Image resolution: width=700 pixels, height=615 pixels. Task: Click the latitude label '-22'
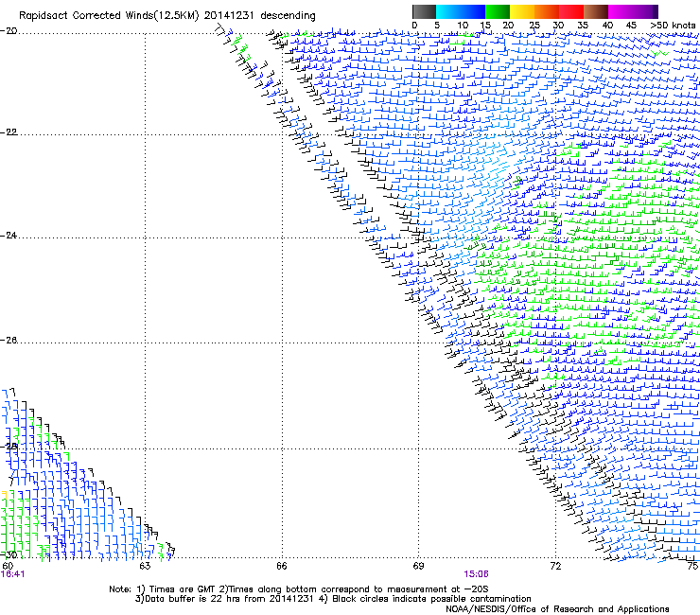[x=9, y=132]
